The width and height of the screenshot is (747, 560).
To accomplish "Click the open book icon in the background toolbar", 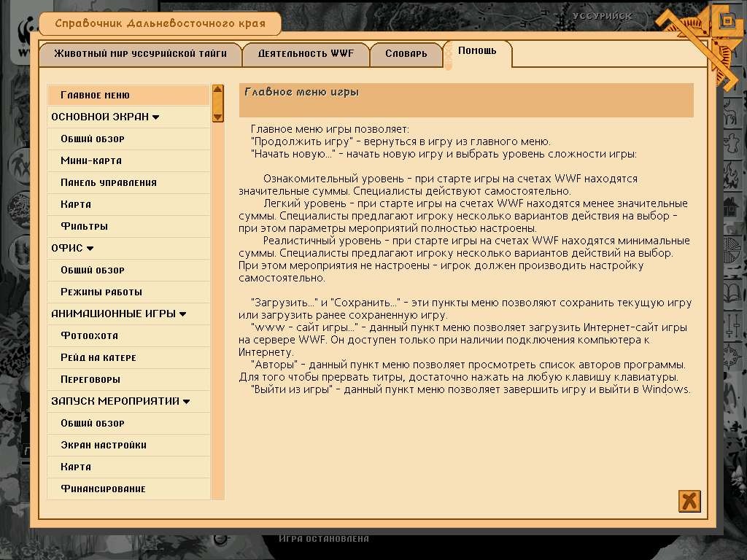I will pyautogui.click(x=732, y=292).
